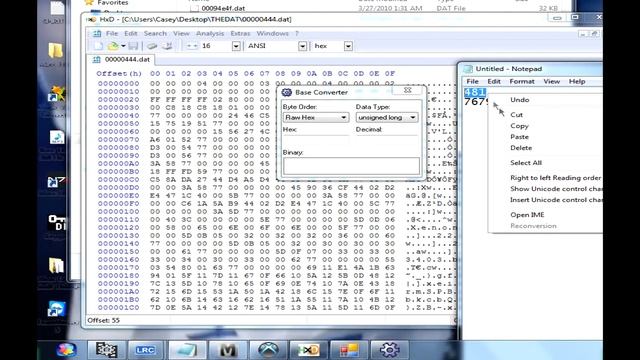Open the colored squares app in taskbar
The image size is (640, 360).
coord(349,350)
